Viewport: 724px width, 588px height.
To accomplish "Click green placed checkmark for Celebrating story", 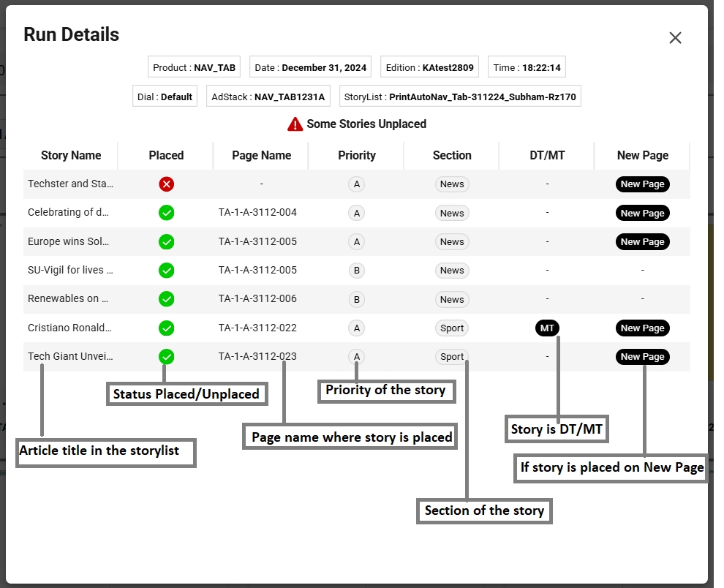I will [167, 213].
